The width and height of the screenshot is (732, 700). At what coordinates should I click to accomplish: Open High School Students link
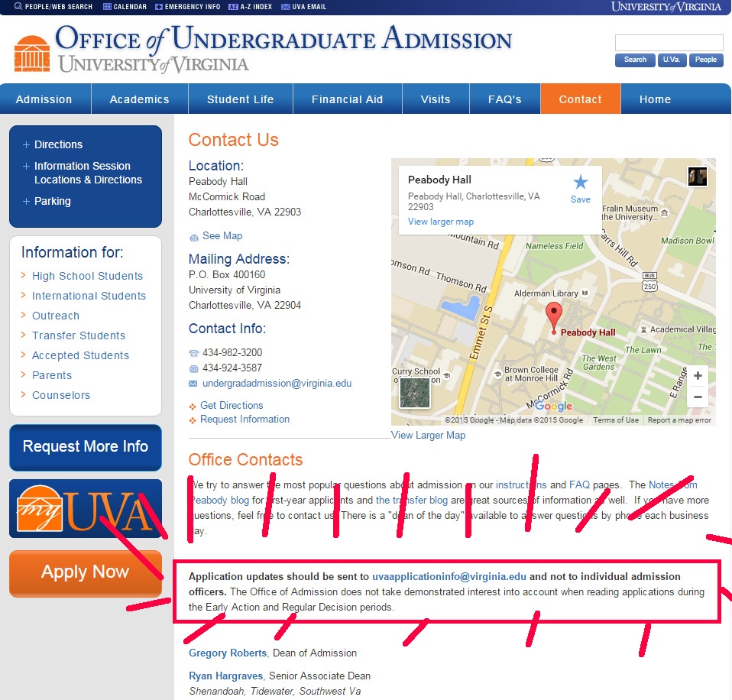point(87,276)
